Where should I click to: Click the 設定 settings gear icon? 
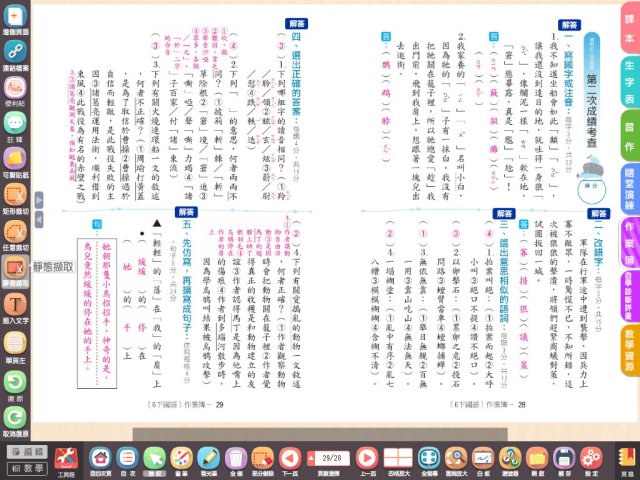pos(592,456)
